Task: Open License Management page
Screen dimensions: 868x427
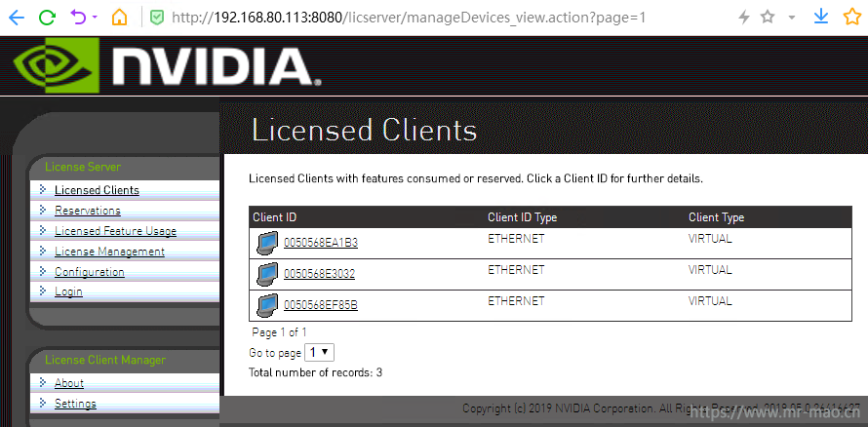Action: point(109,252)
